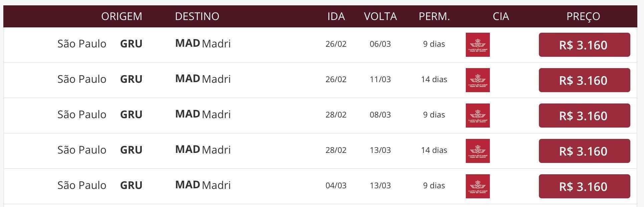Choose the R$ 3.160 fare for 28/02–13/03
644x207 pixels.
pos(584,151)
